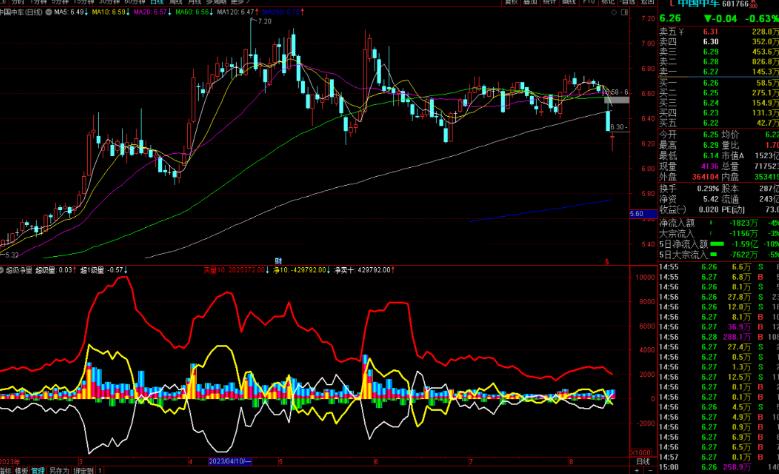Open the F10 company info button

[x=589, y=2]
